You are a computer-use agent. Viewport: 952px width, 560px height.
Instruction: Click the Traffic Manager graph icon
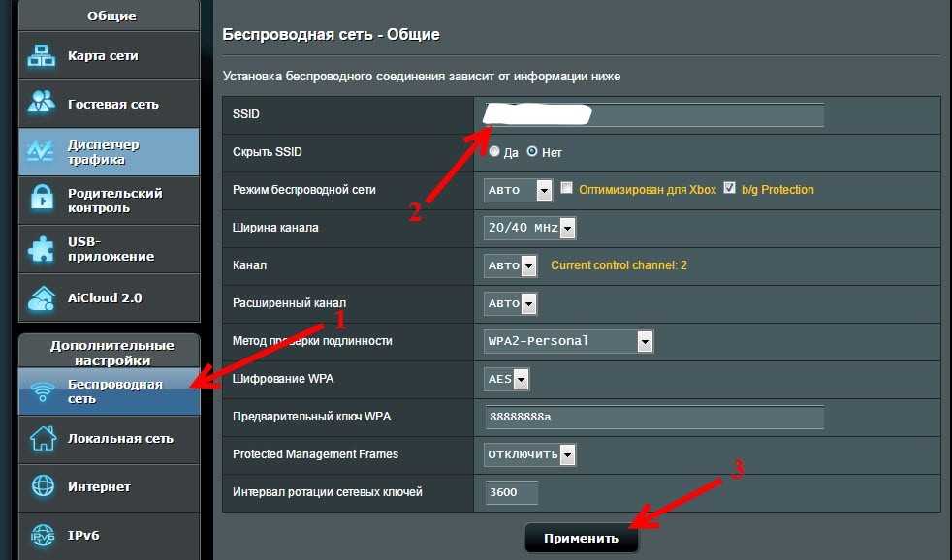42,152
